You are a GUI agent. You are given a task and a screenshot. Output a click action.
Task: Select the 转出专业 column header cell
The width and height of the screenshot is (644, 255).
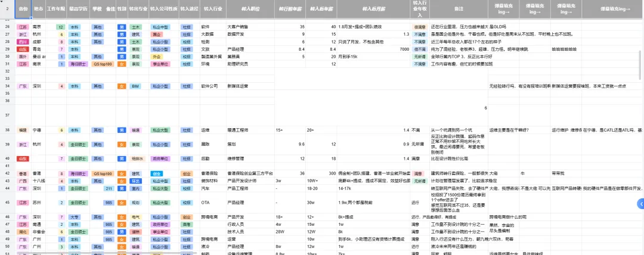tap(138, 8)
